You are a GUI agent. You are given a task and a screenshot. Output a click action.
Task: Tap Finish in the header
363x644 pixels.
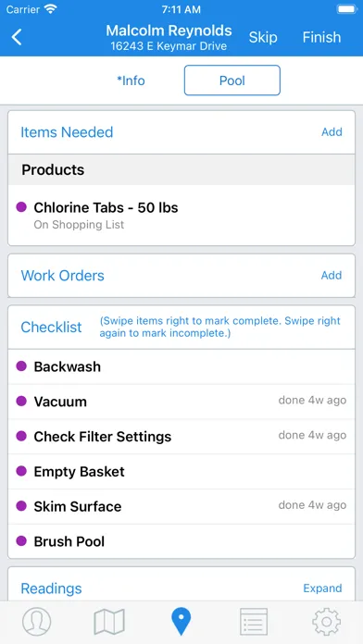[x=321, y=37]
